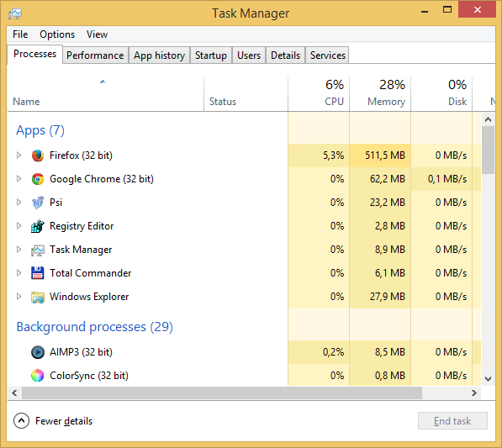Expand the Google Chrome process group

point(18,178)
